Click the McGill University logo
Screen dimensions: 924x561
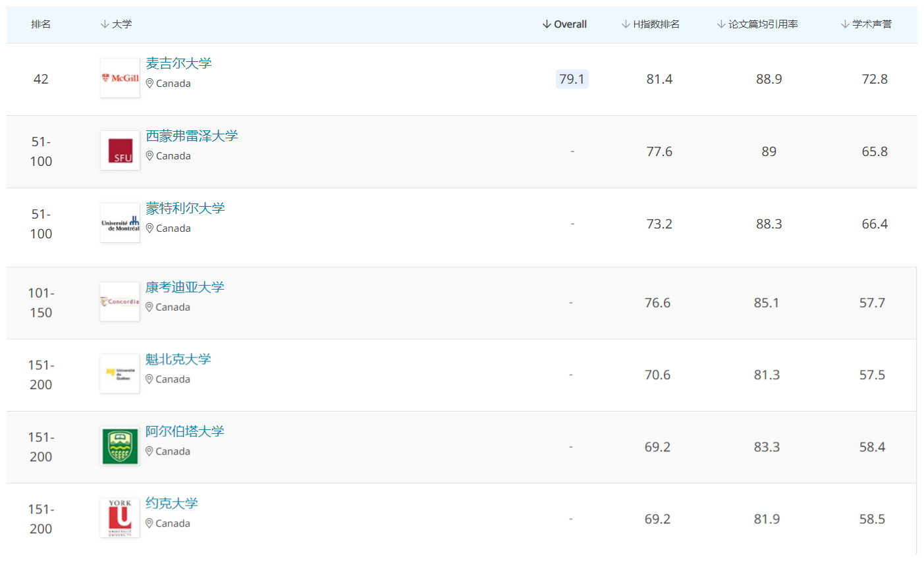pos(120,78)
